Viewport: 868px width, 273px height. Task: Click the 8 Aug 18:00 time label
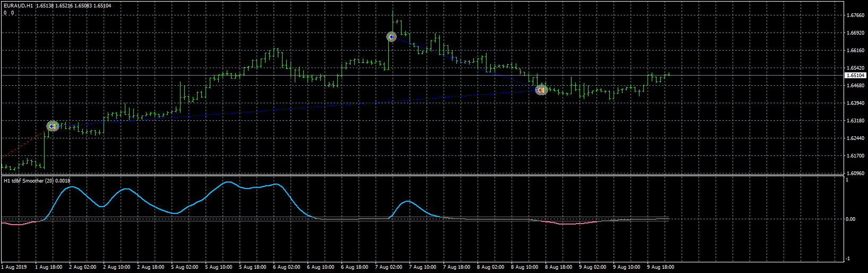click(x=559, y=267)
